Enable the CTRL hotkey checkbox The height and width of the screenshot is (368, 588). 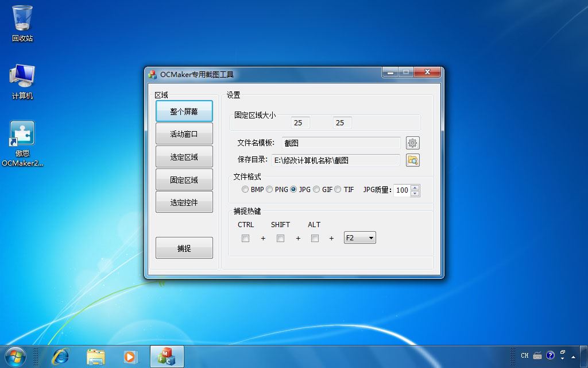coord(245,238)
